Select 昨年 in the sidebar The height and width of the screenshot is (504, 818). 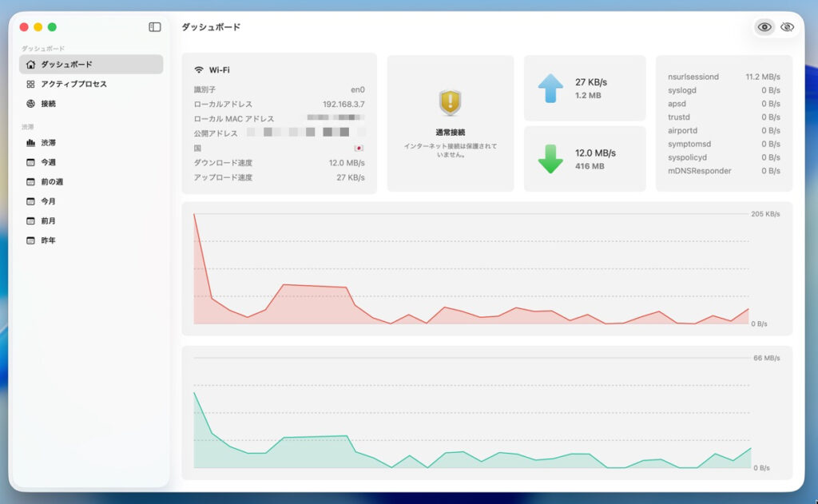(x=49, y=240)
